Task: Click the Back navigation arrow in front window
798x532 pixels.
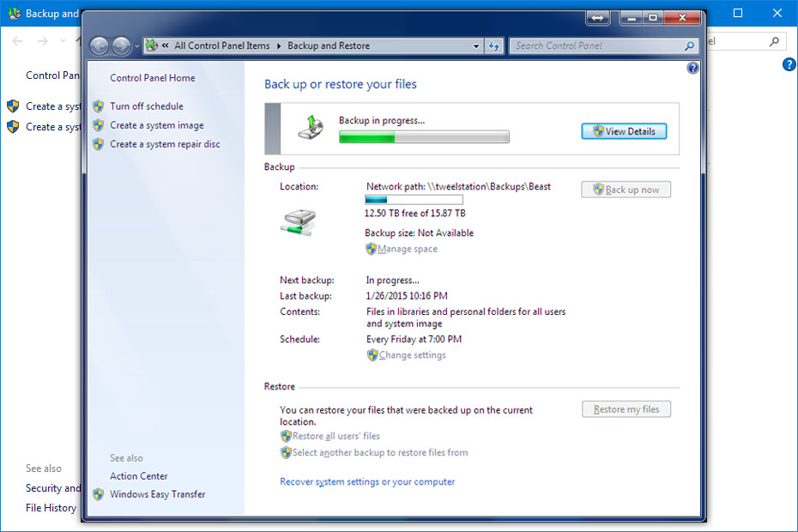Action: [x=100, y=46]
